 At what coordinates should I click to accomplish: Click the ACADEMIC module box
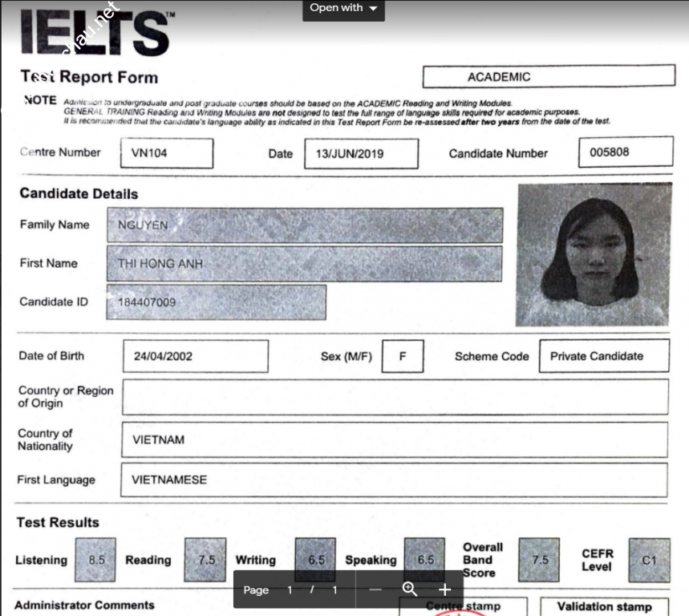click(x=549, y=77)
